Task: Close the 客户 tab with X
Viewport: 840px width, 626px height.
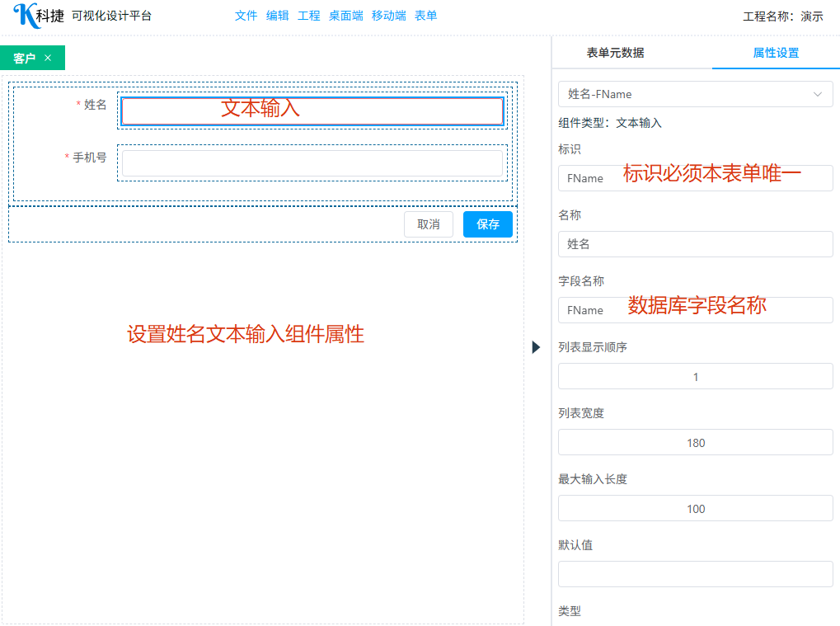Action: point(48,58)
